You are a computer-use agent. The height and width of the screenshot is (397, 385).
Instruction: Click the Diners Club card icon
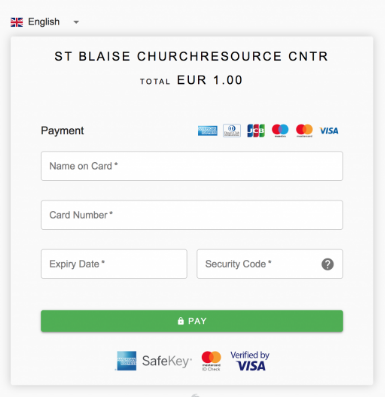[x=232, y=131]
